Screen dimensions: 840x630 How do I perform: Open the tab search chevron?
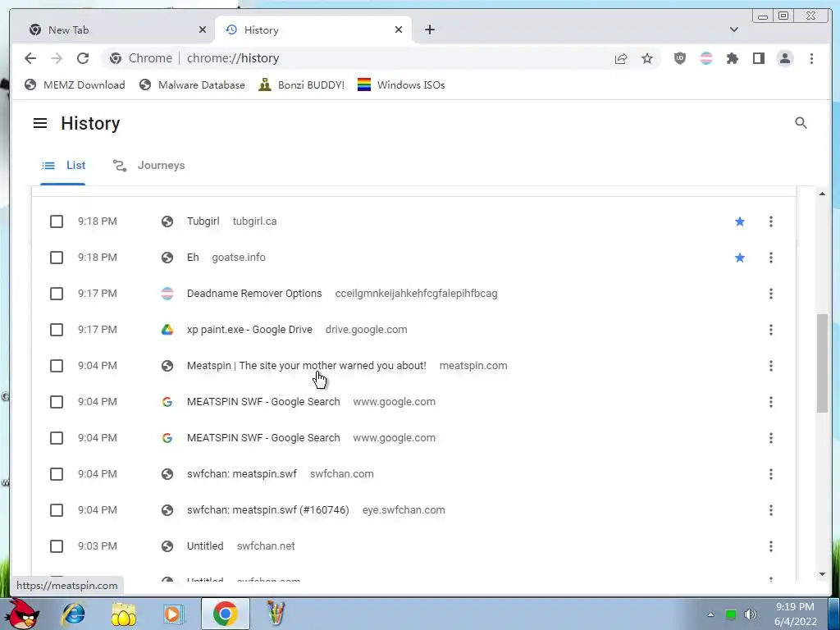tap(734, 30)
